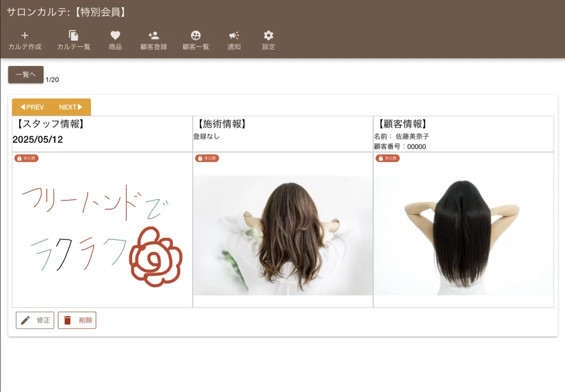Click the heart icon for 商品

pos(115,36)
